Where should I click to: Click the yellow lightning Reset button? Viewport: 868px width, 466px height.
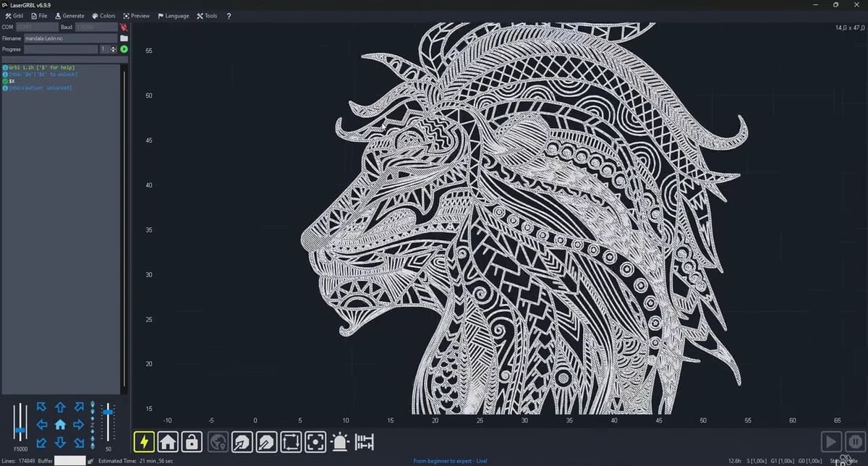(144, 441)
